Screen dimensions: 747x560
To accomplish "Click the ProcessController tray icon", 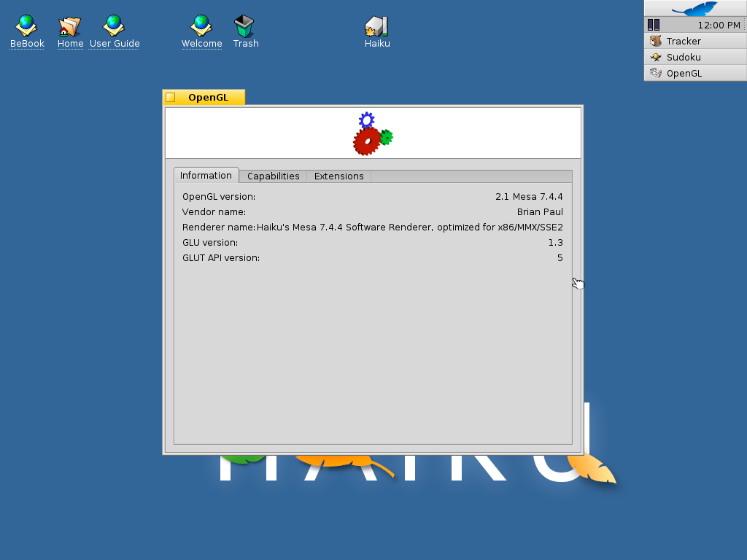I will [x=654, y=25].
